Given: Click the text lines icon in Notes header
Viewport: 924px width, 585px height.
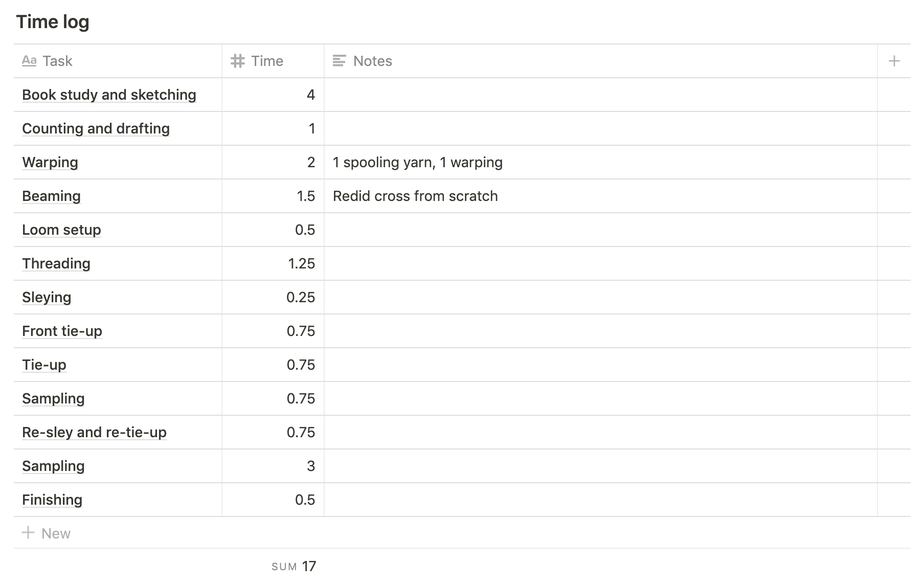Looking at the screenshot, I should 339,61.
